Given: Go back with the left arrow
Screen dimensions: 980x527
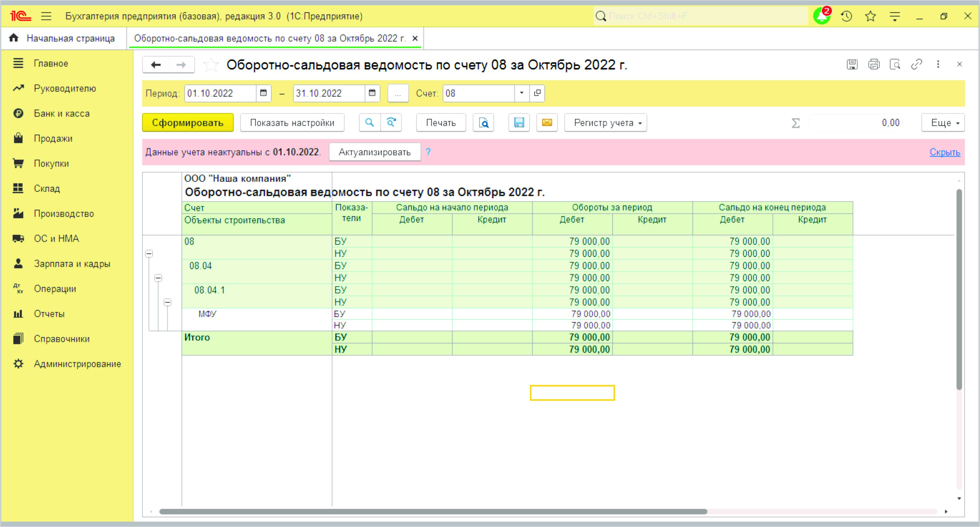Looking at the screenshot, I should (156, 65).
